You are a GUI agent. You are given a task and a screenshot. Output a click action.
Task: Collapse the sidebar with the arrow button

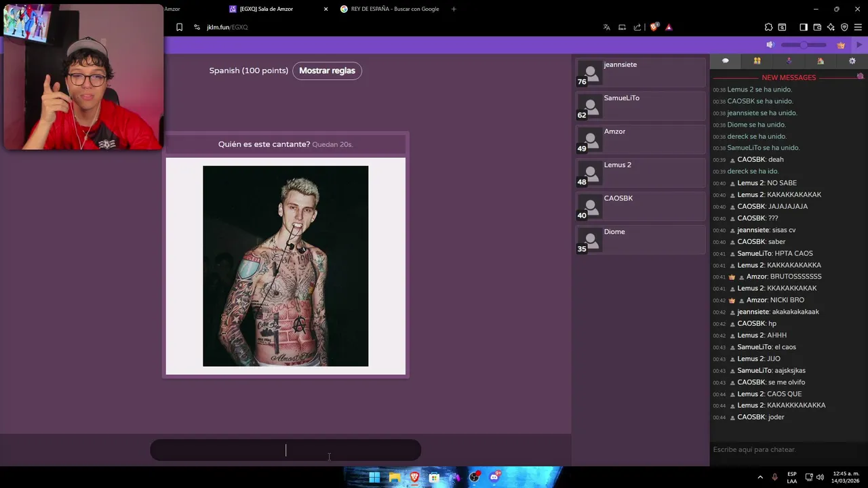859,45
